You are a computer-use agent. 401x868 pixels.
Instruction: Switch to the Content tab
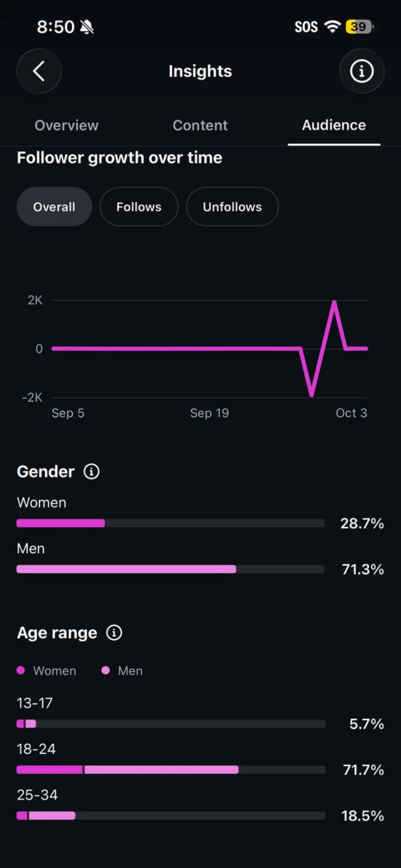coord(200,125)
